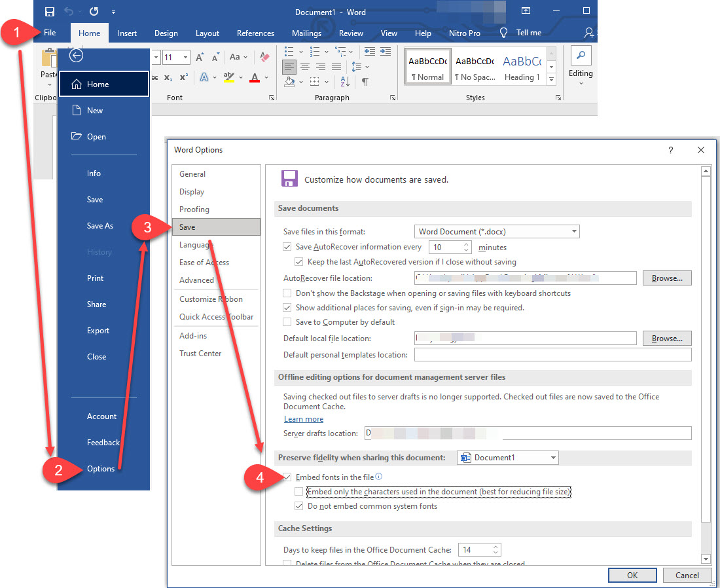Uncheck Embed fonts in the file
The height and width of the screenshot is (588, 720).
pos(287,477)
